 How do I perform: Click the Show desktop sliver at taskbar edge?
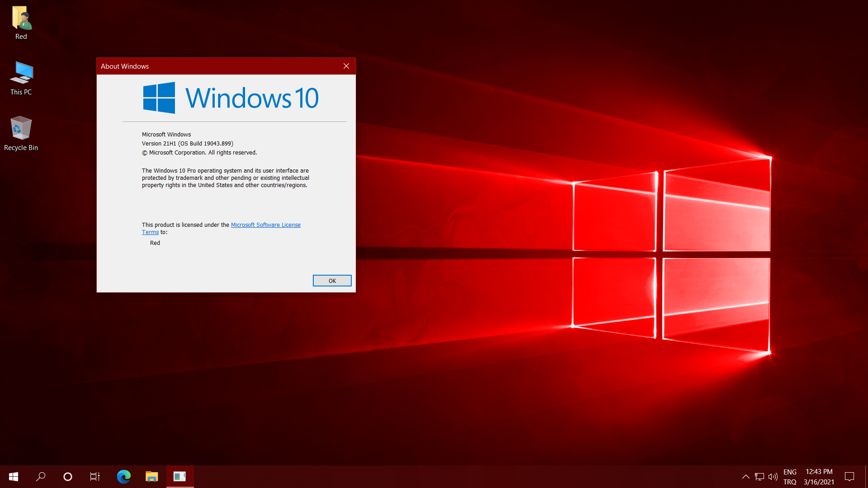point(866,477)
